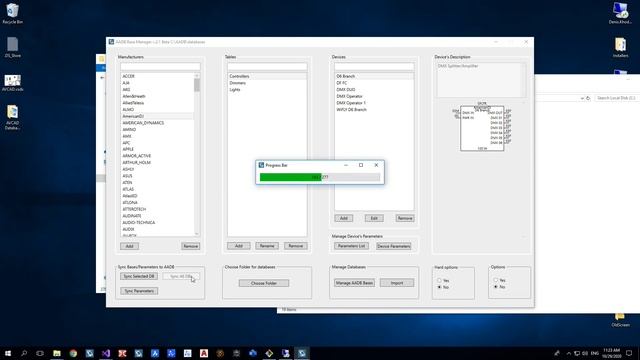Click the AADB Base Manager title bar icon

click(x=111, y=42)
